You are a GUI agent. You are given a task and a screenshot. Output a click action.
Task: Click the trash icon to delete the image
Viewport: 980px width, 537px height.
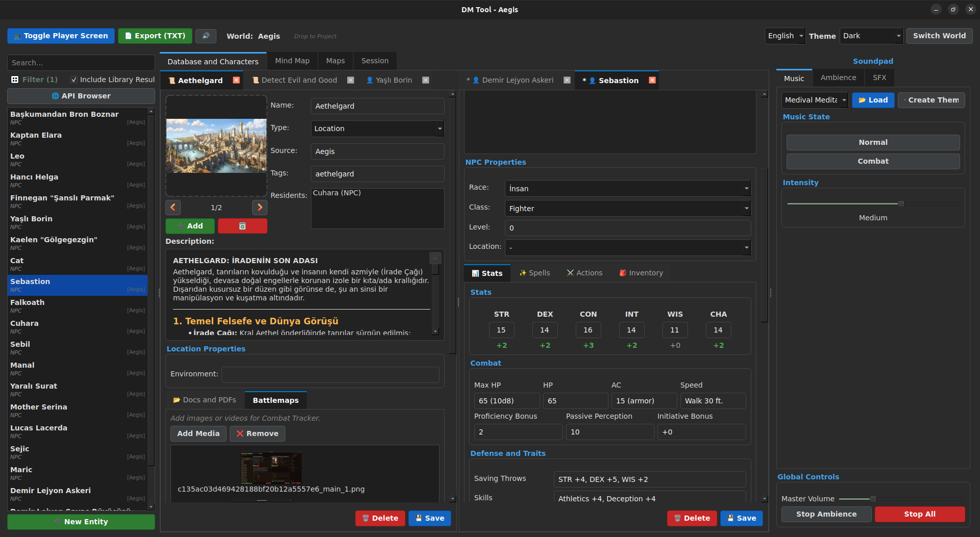(242, 226)
